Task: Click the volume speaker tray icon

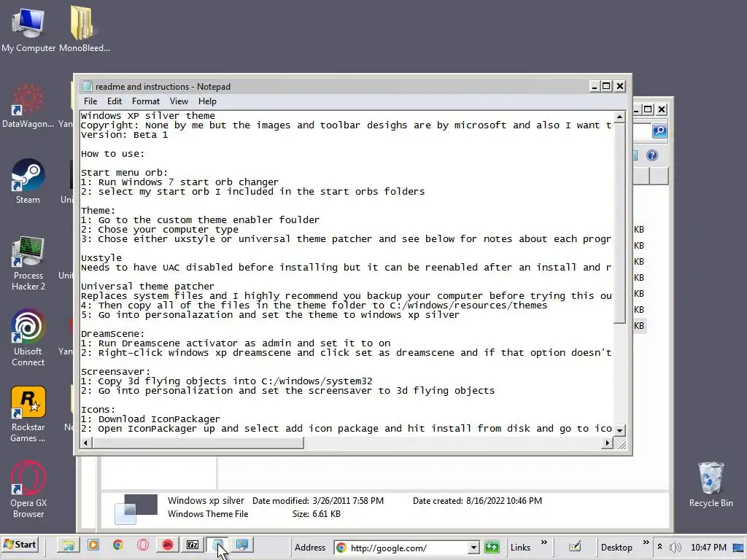Action: 675,548
